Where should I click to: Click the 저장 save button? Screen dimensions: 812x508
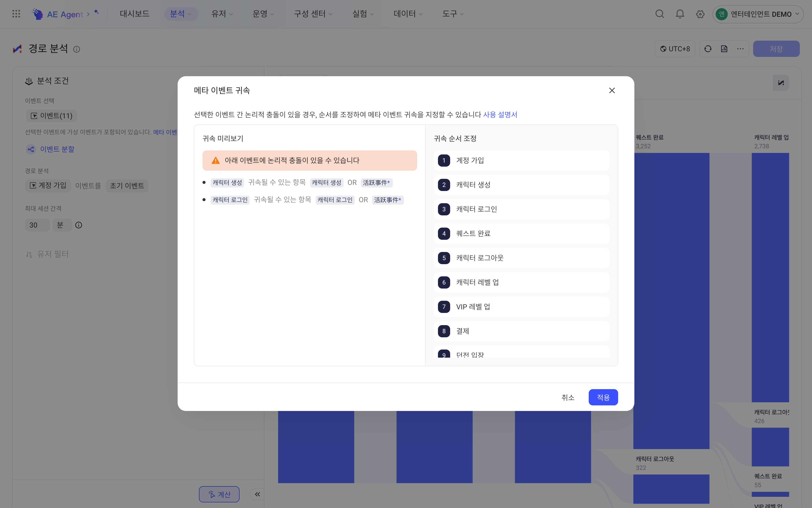pyautogui.click(x=776, y=49)
